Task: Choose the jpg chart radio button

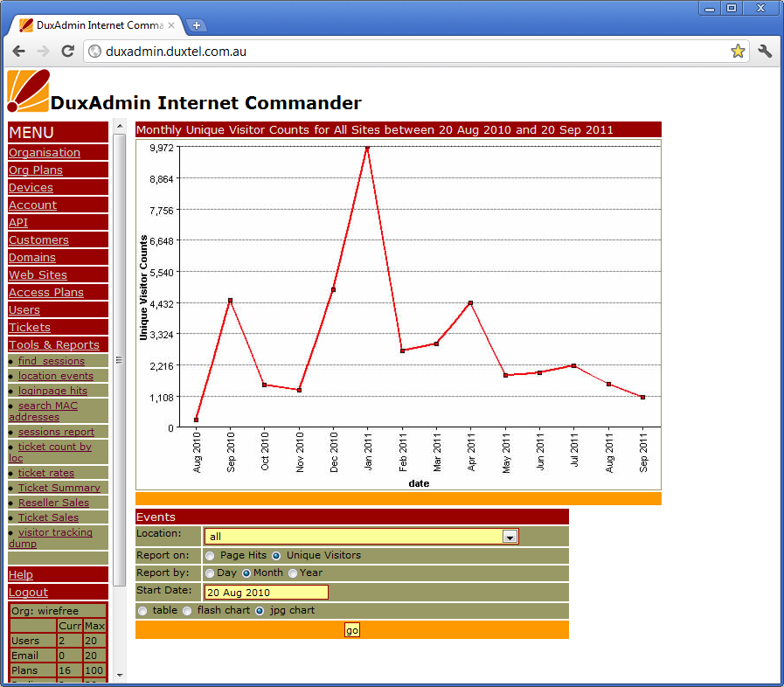Action: [x=260, y=611]
